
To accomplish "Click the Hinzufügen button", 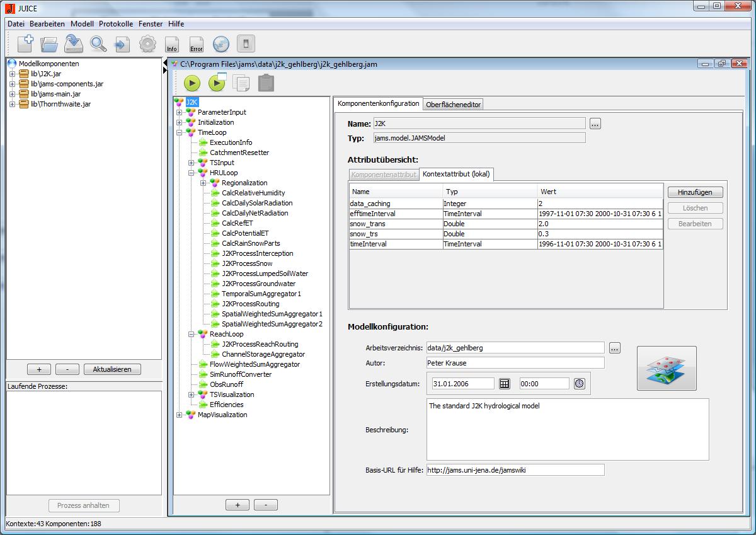I will click(x=695, y=192).
